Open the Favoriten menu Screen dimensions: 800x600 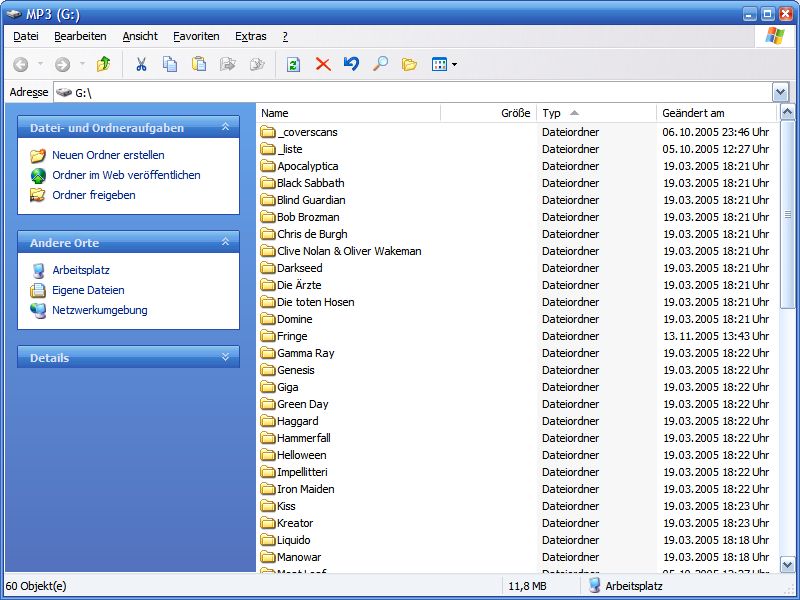(196, 36)
